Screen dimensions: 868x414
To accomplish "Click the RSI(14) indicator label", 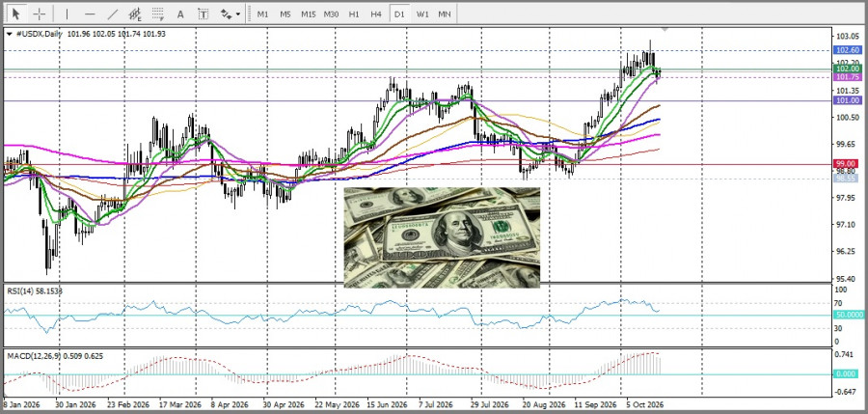I will pyautogui.click(x=20, y=290).
